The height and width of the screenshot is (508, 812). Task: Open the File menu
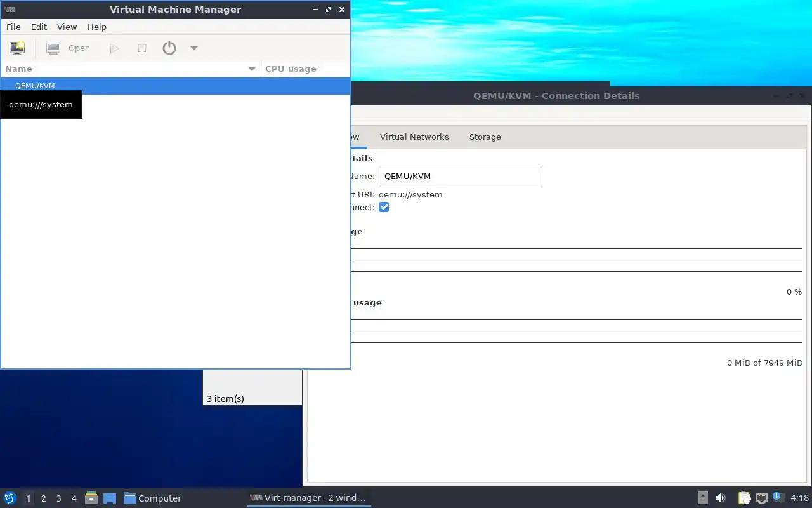pos(13,27)
